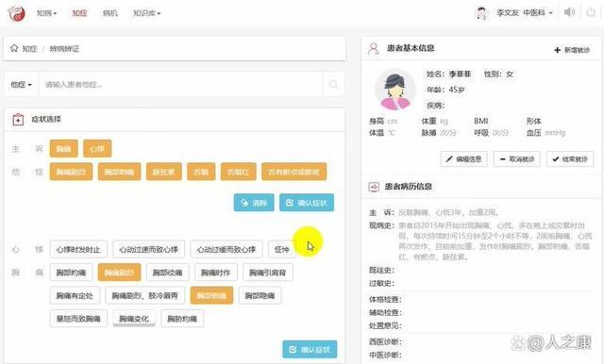Click the 年龄 45岁 text
Viewport: 604px width, 364px height.
click(x=445, y=90)
